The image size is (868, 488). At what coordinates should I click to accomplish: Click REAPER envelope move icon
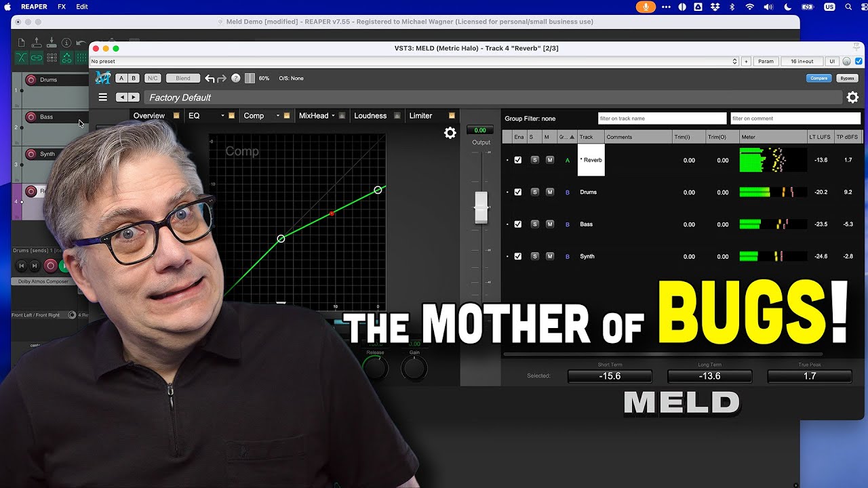click(66, 58)
